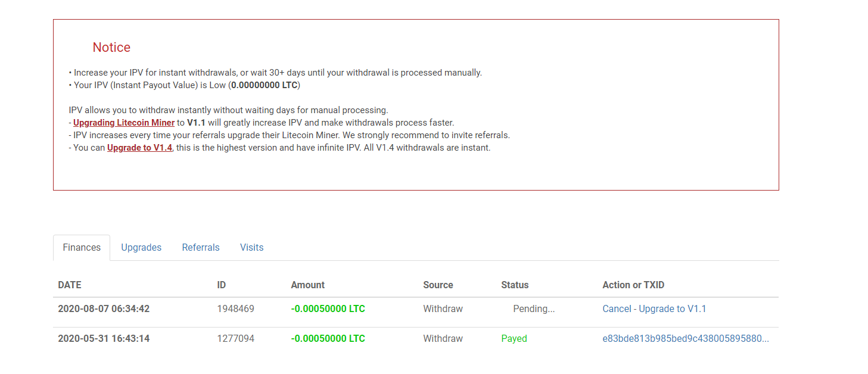The height and width of the screenshot is (374, 868).
Task: Cancel the pending withdrawal
Action: click(x=617, y=309)
